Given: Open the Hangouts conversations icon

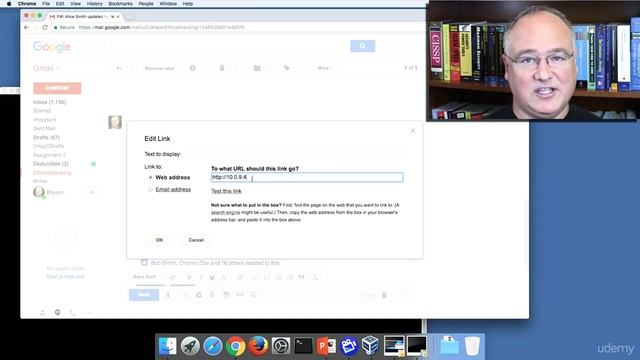Looking at the screenshot, I should pos(58,312).
